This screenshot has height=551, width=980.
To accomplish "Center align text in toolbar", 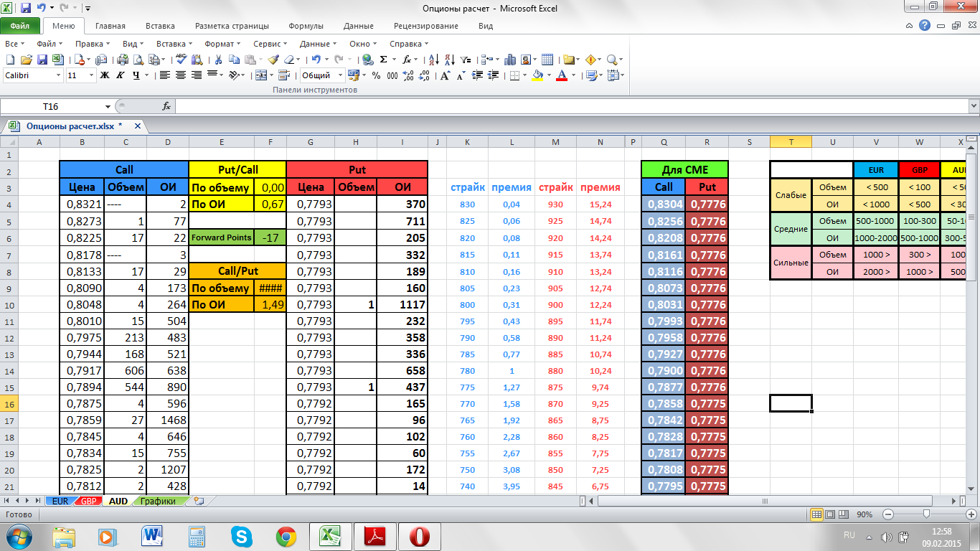I will 180,75.
